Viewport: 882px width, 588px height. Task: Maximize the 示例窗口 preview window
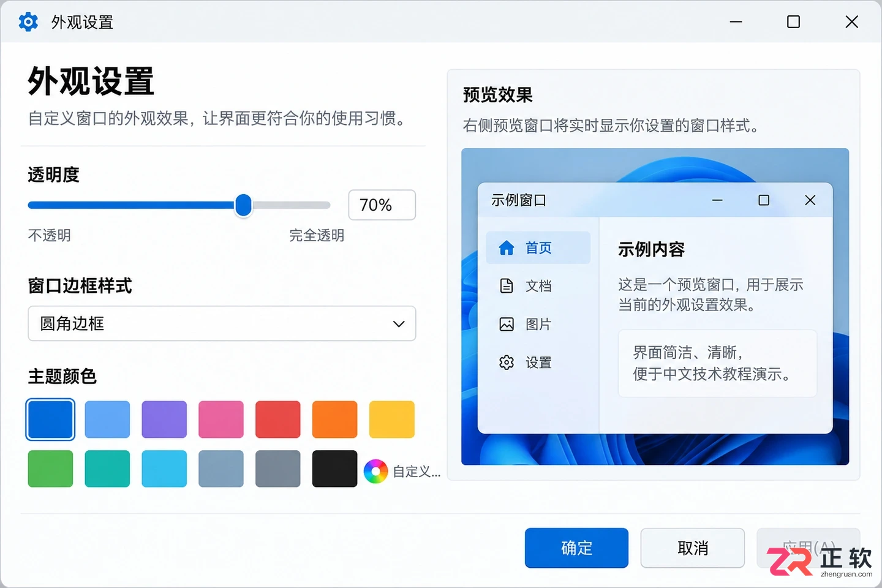coord(764,200)
